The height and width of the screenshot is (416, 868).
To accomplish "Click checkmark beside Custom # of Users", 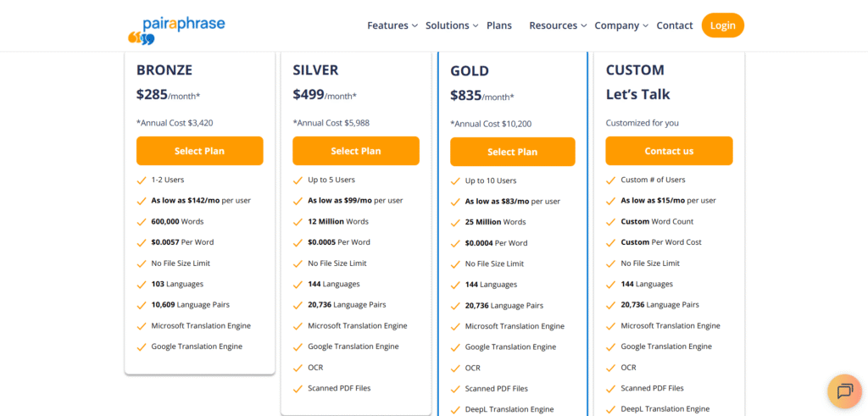I will coord(611,180).
